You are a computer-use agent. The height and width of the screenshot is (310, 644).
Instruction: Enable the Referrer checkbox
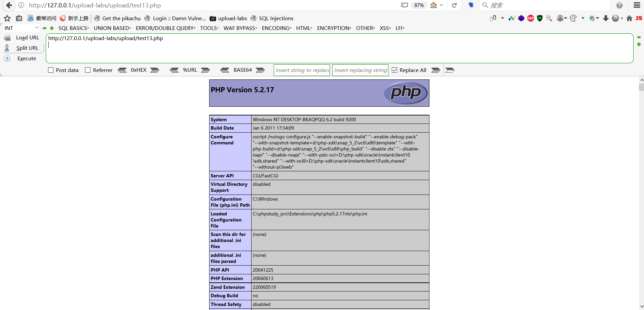point(88,70)
